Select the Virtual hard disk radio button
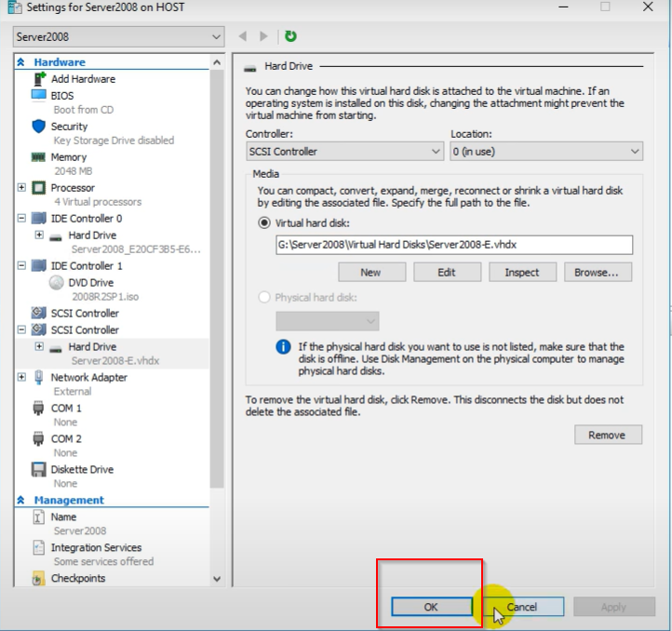Viewport: 672px width, 631px height. pyautogui.click(x=264, y=223)
